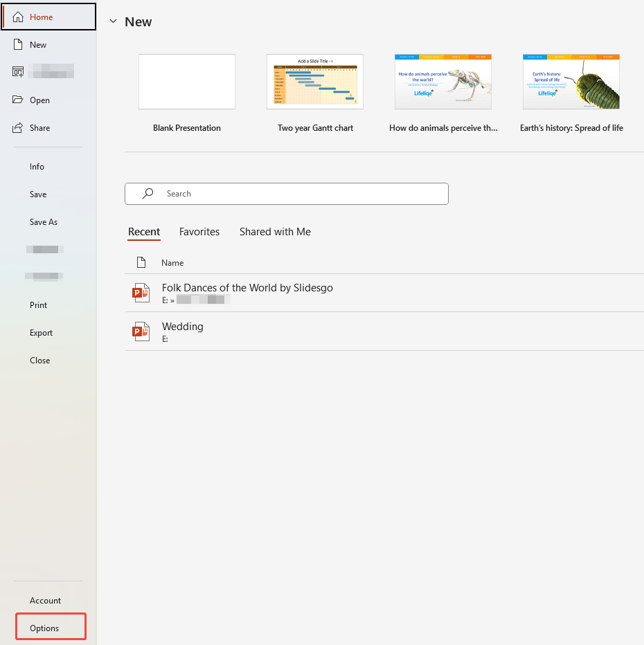The height and width of the screenshot is (645, 644).
Task: Collapse the New templates section
Action: [x=113, y=21]
